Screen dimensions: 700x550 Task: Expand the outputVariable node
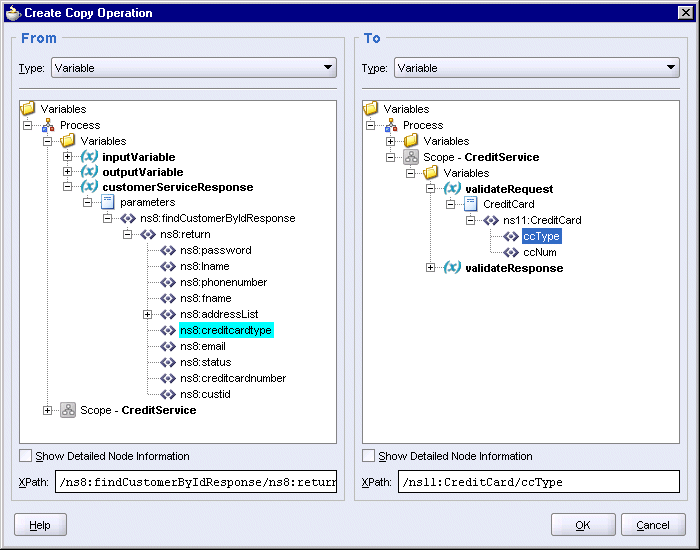[67, 171]
